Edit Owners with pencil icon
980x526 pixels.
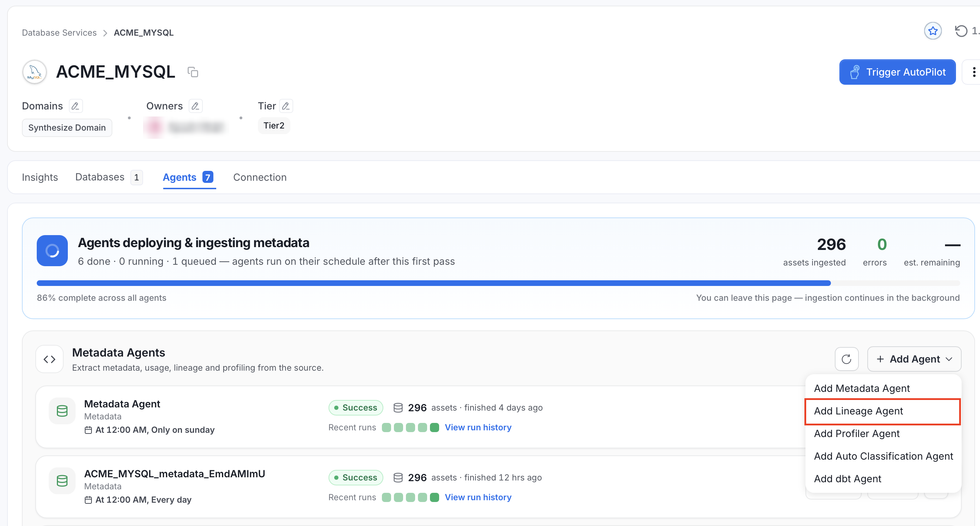[196, 106]
